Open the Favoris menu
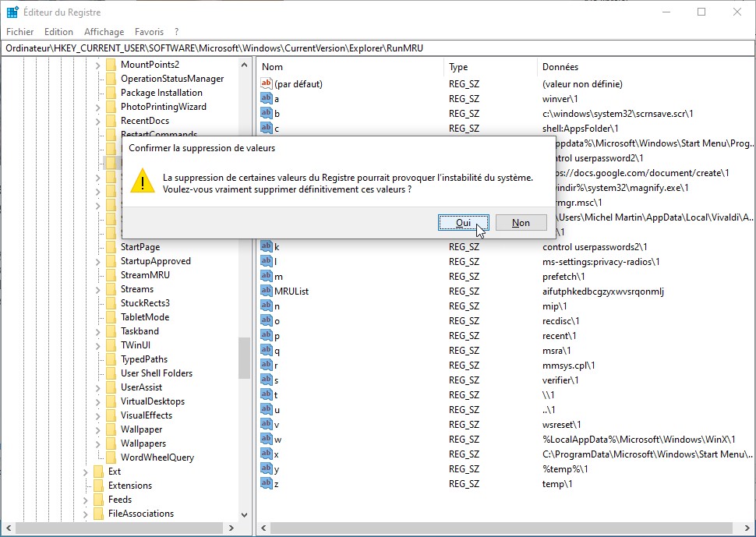 click(149, 32)
